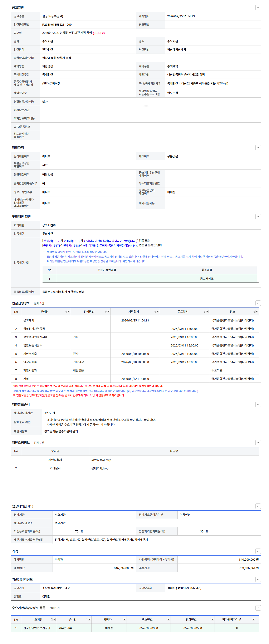Sort contact list by 담당자 arrows
Image resolution: width=269 pixels, height=644 pixels.
coord(122,619)
